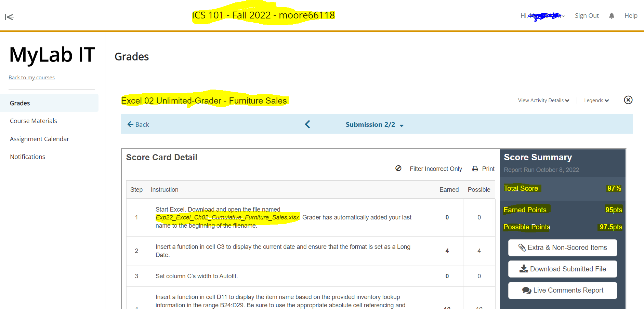Click the Grades page heading
Image resolution: width=644 pixels, height=309 pixels.
132,57
